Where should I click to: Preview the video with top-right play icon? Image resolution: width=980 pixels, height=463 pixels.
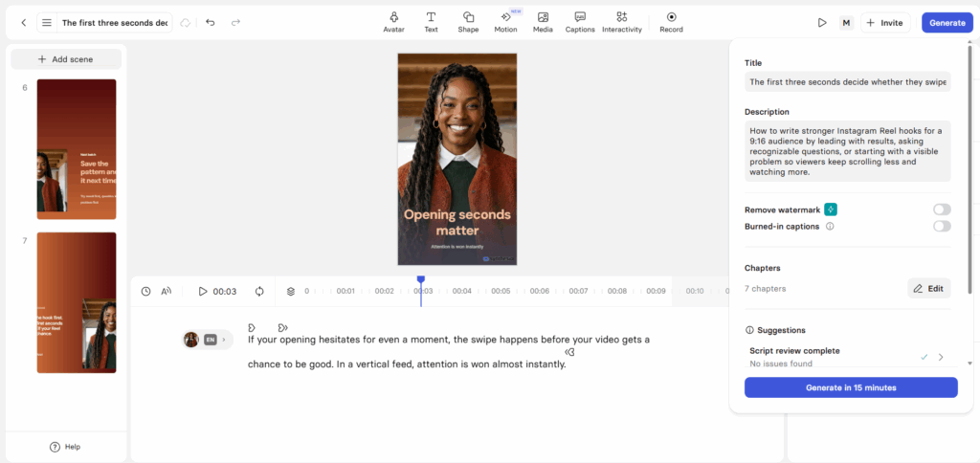tap(822, 23)
